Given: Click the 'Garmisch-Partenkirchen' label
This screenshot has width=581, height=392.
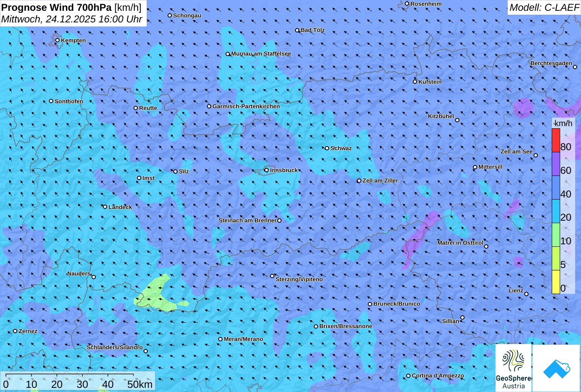Looking at the screenshot, I should (246, 106).
